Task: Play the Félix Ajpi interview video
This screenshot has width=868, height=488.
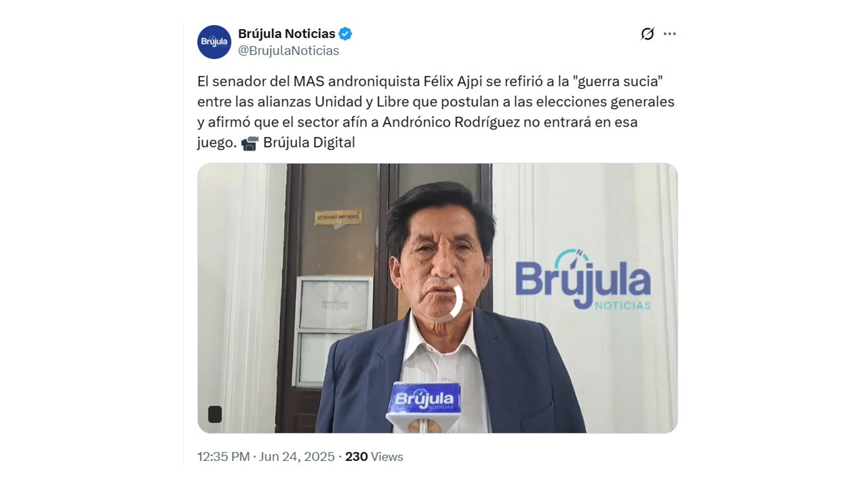Action: coord(437,298)
